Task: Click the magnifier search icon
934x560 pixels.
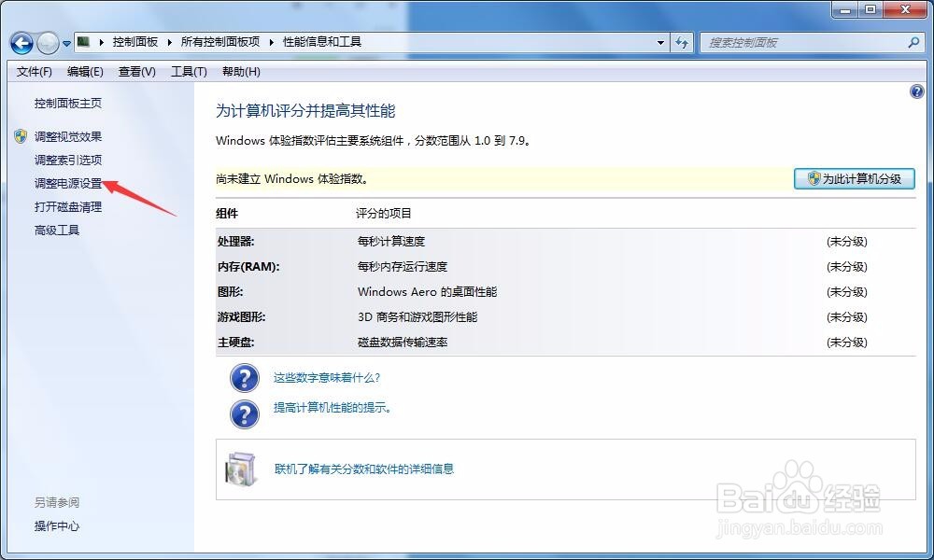Action: (913, 43)
